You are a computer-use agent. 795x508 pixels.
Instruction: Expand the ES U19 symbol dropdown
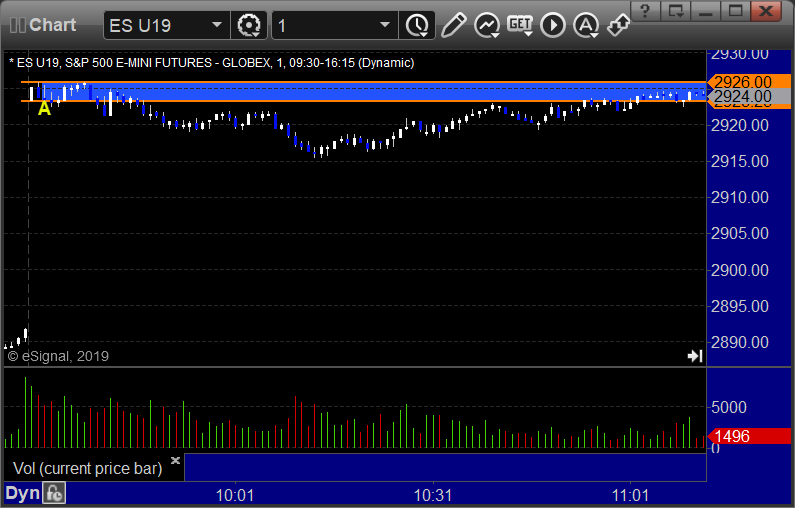click(x=216, y=25)
